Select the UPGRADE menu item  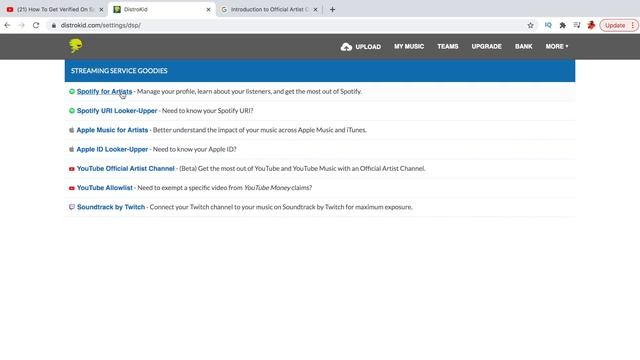pos(487,47)
